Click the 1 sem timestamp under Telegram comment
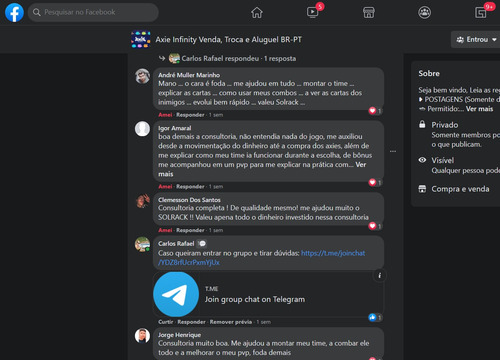 [263, 322]
